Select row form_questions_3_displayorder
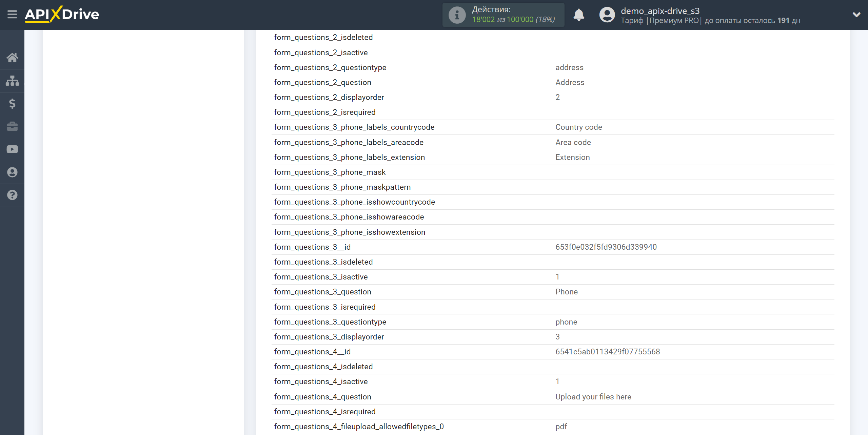 553,337
